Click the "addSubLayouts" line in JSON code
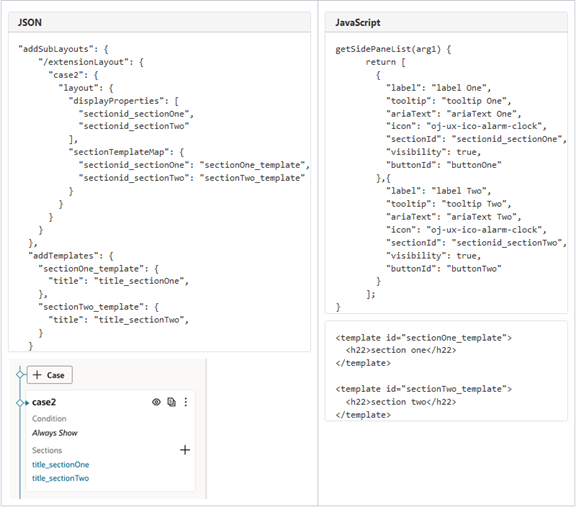The image size is (576, 512). coord(63,50)
